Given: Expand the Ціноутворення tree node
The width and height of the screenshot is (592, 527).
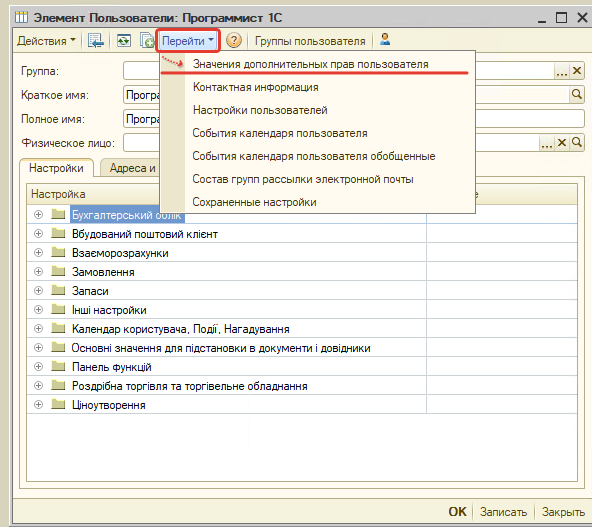Looking at the screenshot, I should [x=39, y=405].
